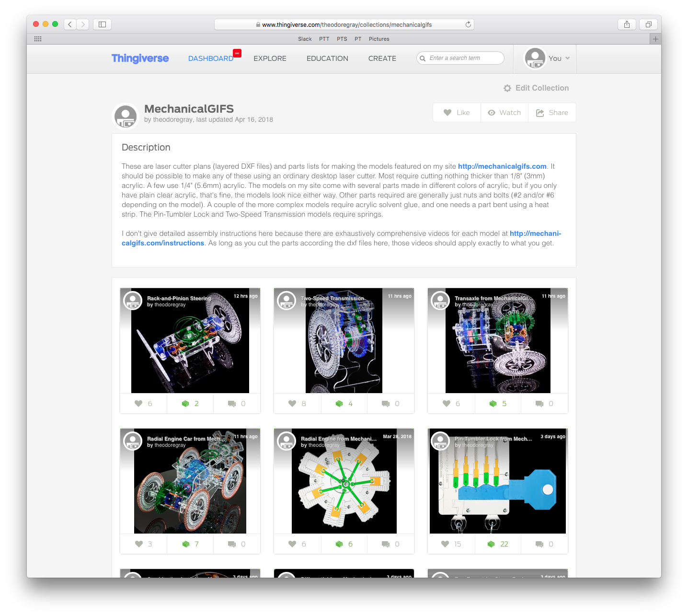Open the EXPLORE navigation menu
The height and width of the screenshot is (616, 688).
270,58
